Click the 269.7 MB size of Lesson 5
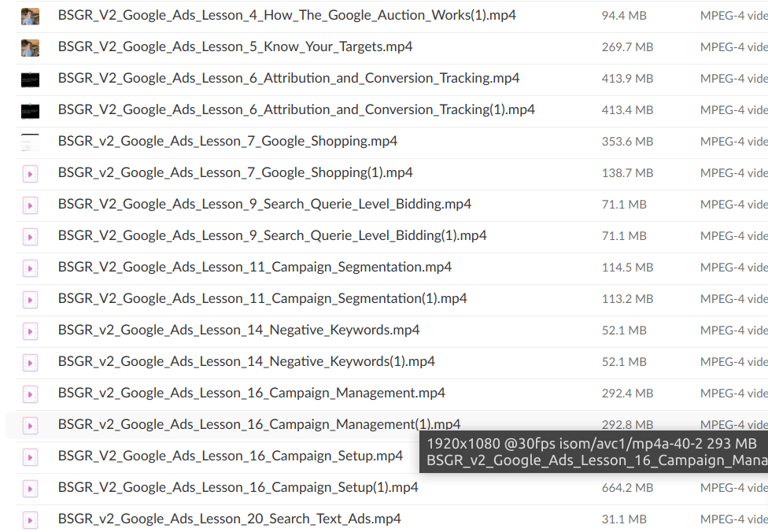The height and width of the screenshot is (532, 768). point(627,47)
